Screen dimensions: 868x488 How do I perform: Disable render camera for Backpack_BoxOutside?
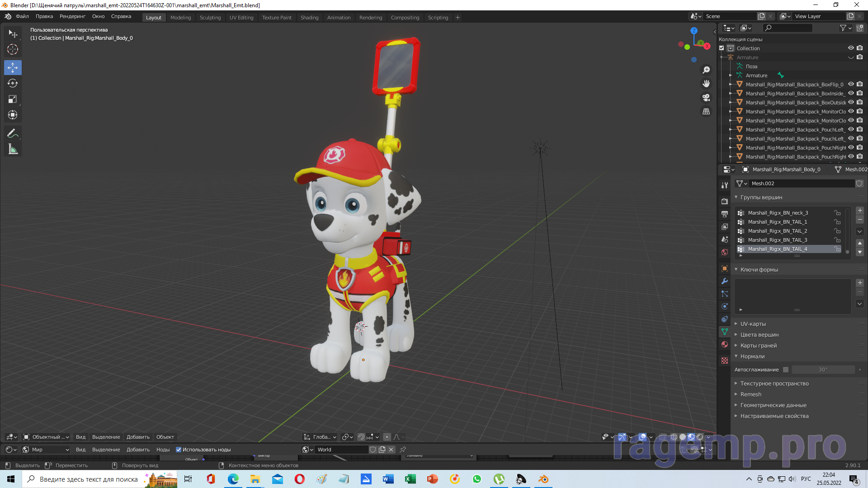(860, 102)
